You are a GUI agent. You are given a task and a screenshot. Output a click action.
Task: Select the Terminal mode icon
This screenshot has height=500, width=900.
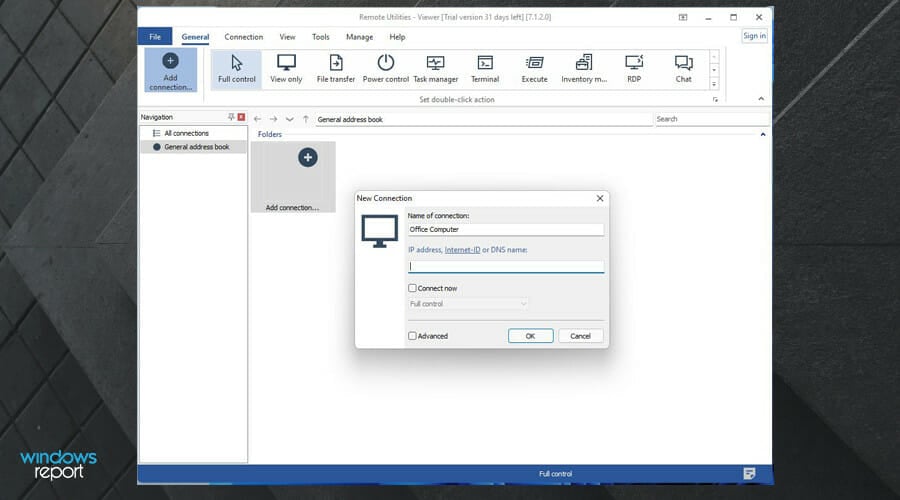(x=485, y=69)
